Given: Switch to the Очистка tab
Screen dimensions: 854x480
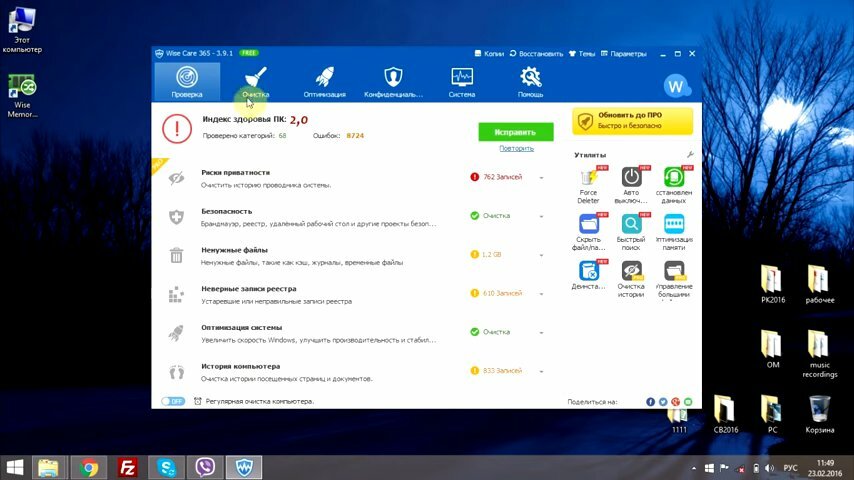Looking at the screenshot, I should 255,82.
